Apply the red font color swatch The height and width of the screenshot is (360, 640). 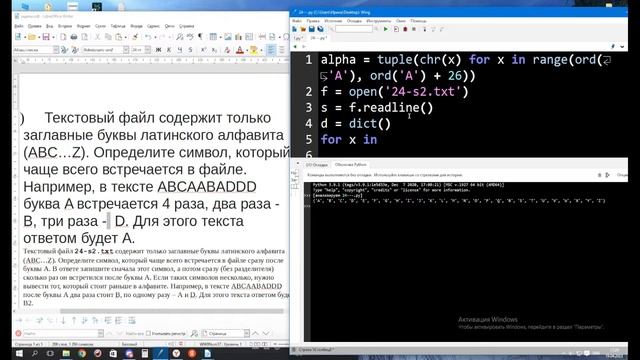pyautogui.click(x=240, y=50)
